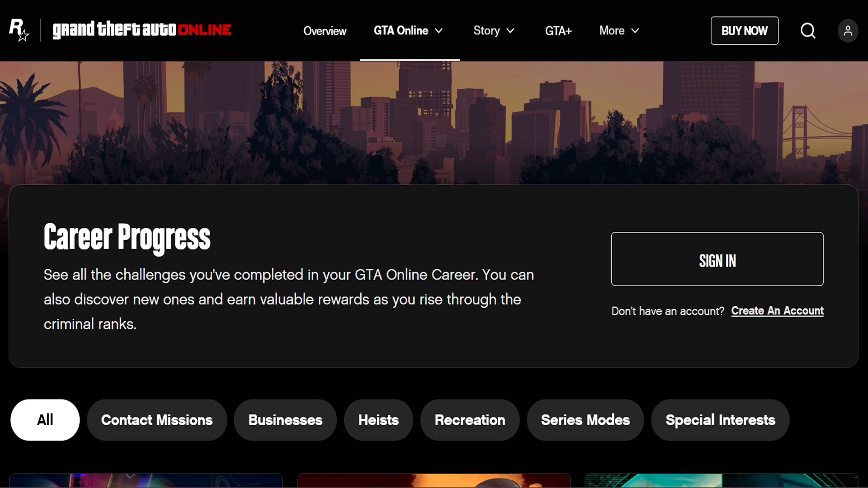
Task: Expand the Story dropdown menu
Action: tap(494, 30)
